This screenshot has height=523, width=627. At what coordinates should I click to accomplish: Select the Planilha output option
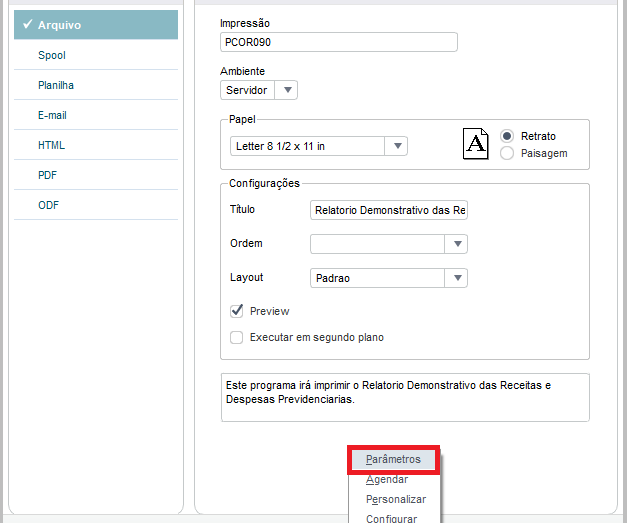tap(56, 85)
